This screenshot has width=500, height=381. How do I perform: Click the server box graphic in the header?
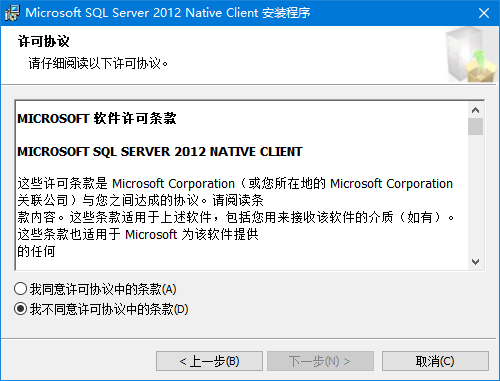[470, 55]
